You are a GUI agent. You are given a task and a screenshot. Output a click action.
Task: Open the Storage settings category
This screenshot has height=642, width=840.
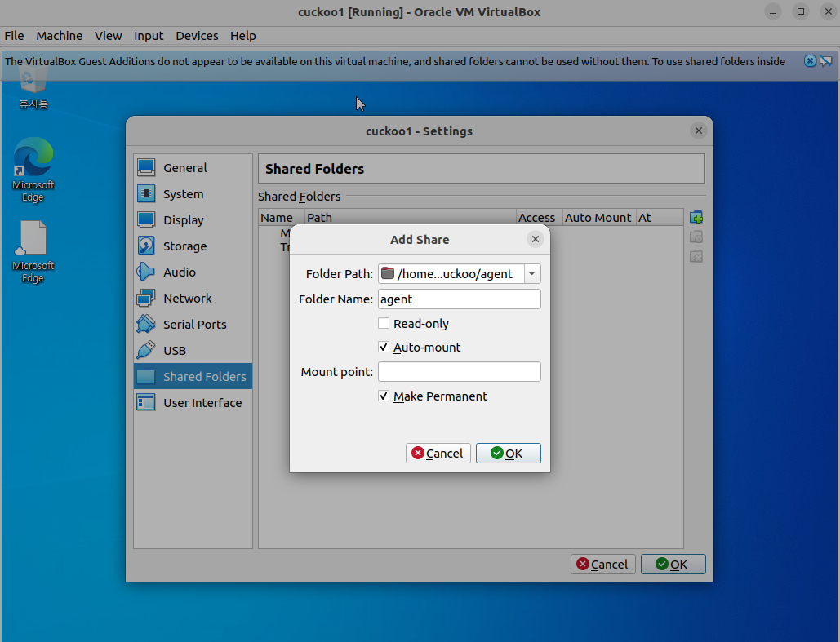tap(193, 246)
